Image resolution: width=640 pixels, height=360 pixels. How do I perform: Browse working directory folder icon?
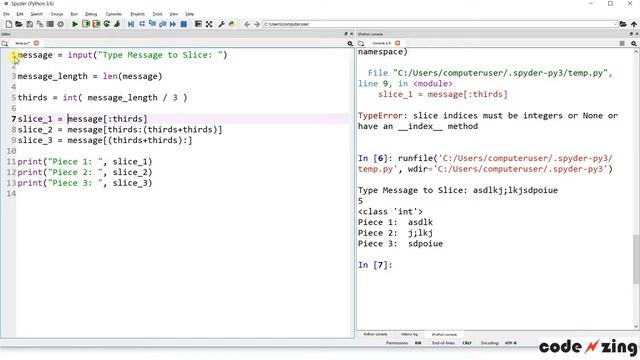(623, 24)
